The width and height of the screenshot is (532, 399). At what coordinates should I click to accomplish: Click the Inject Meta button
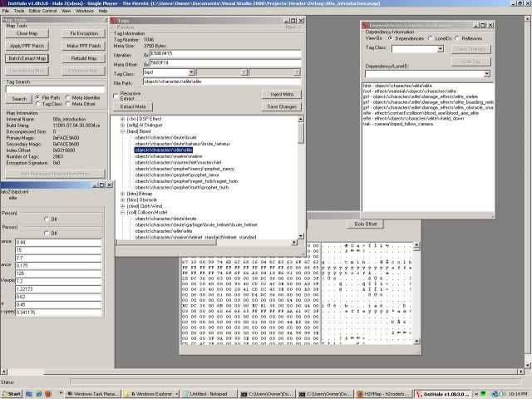pos(282,94)
